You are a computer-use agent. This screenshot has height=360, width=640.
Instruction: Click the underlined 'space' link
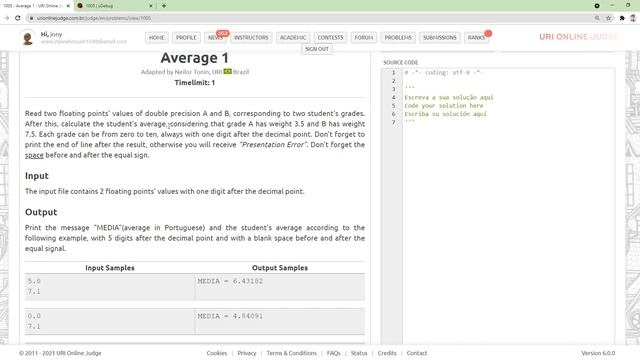pos(34,155)
